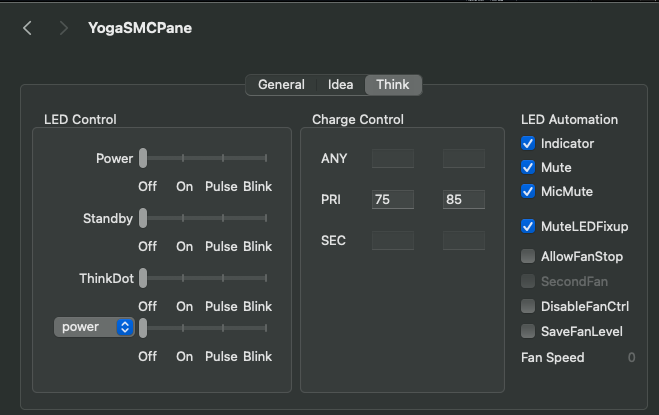
Task: Click the Standby LED slider handle
Action: tap(143, 218)
